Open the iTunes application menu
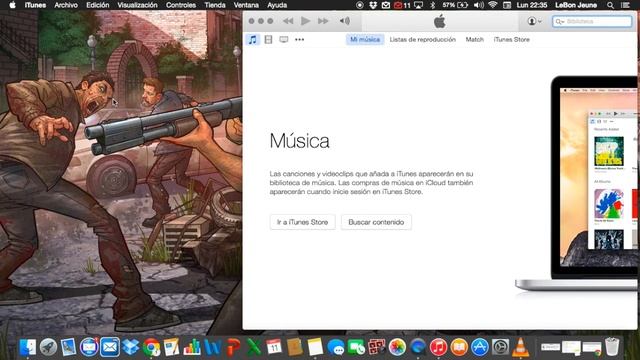The height and width of the screenshot is (360, 640). (x=35, y=5)
